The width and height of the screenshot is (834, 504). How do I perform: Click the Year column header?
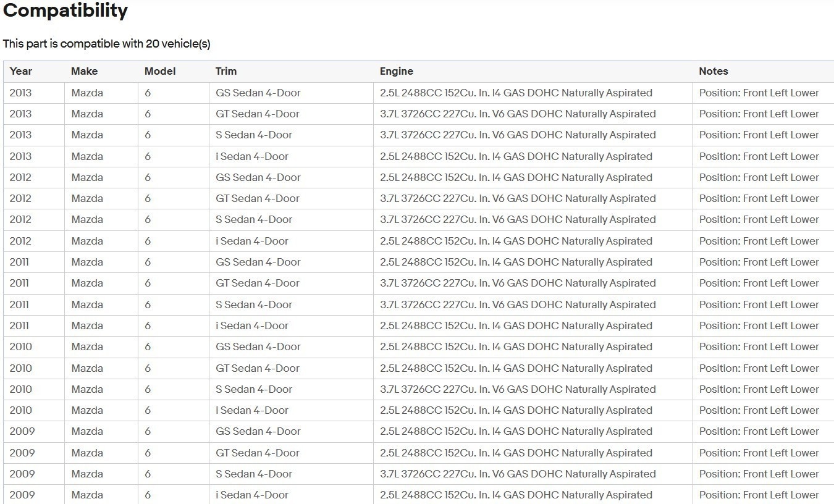click(x=21, y=71)
